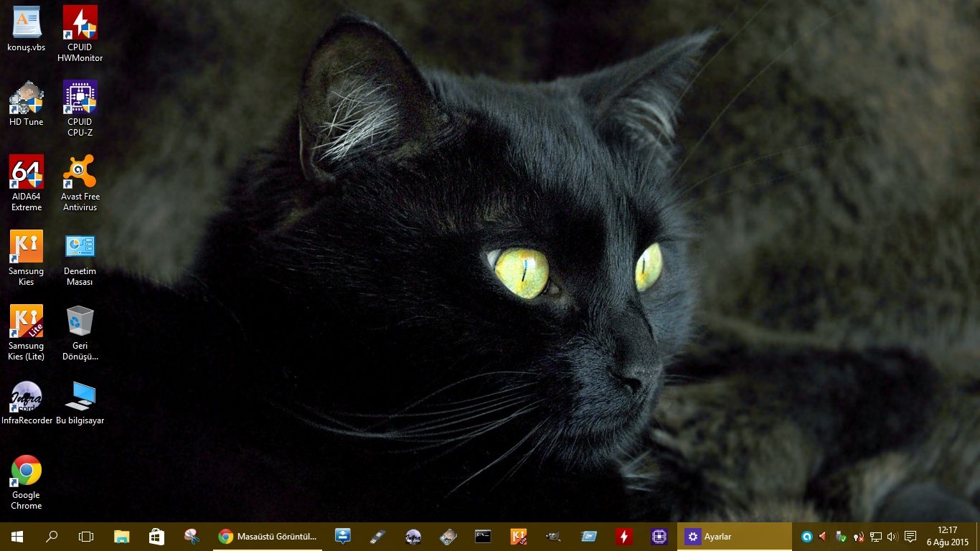
Task: Open the Denetim Masası desktop icon
Action: [x=80, y=258]
